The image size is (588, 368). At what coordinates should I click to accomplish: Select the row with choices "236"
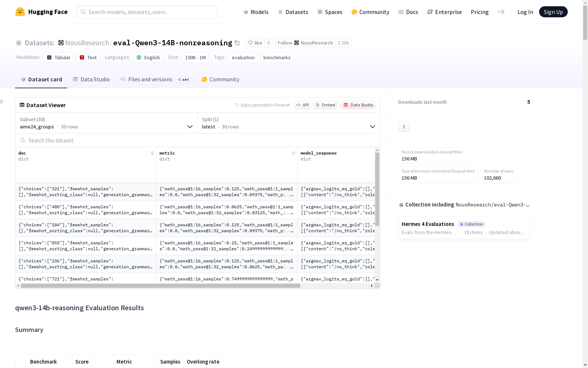click(195, 264)
